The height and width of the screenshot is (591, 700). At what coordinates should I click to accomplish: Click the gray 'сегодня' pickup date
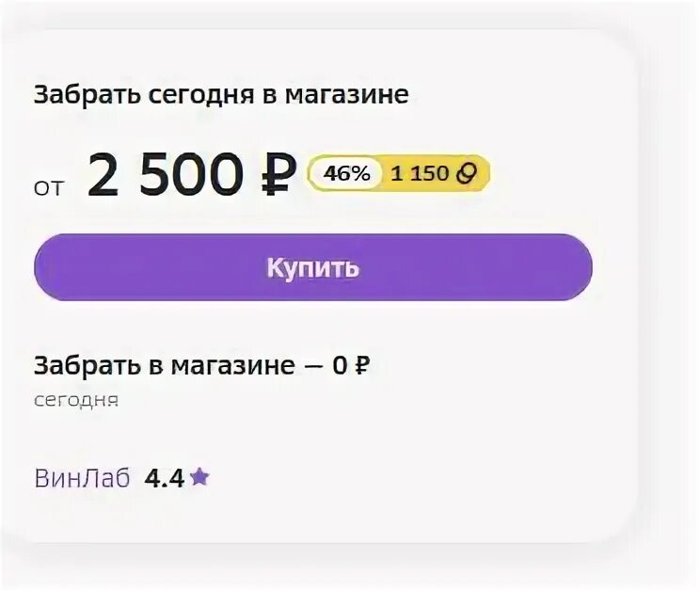pos(76,399)
